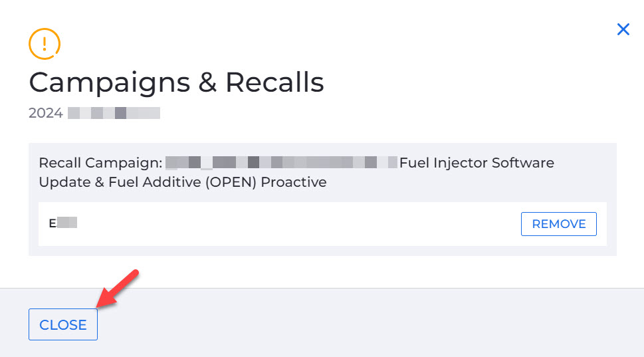644x357 pixels.
Task: Close the Campaigns & Recalls dialog via CLOSE
Action: pyautogui.click(x=63, y=324)
